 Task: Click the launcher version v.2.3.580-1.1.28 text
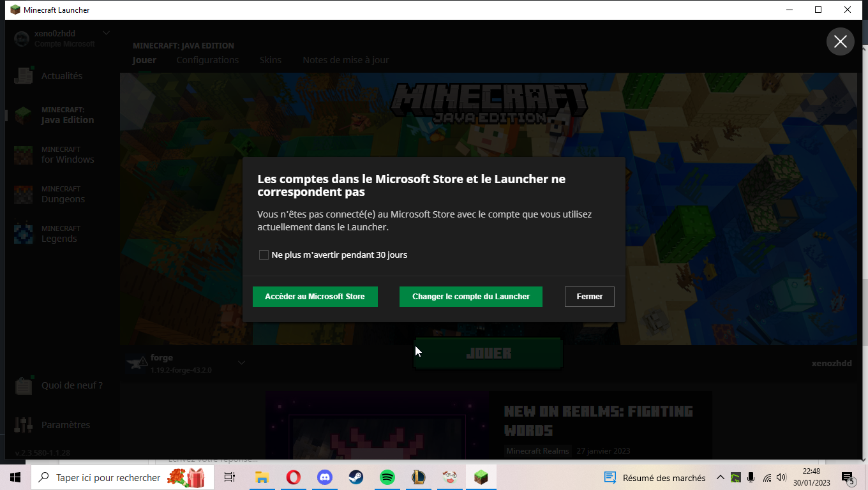(43, 453)
